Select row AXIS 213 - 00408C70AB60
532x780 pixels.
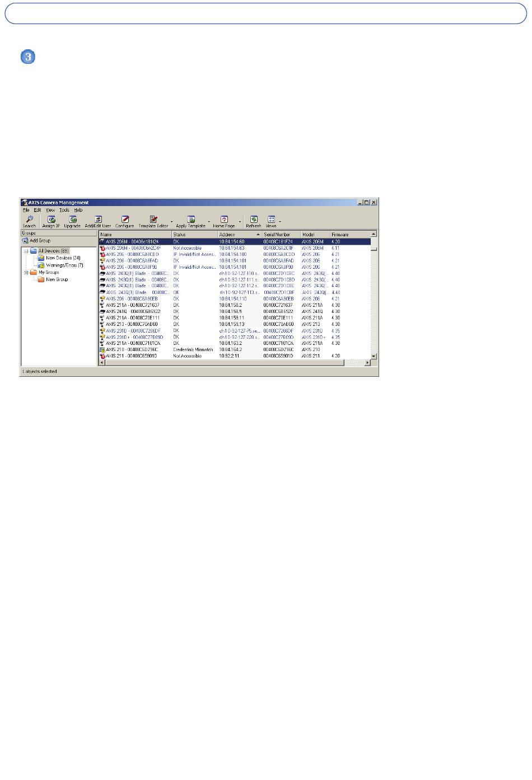[235, 324]
